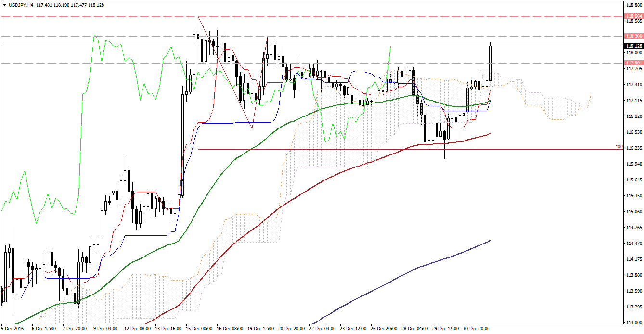Screen dimensions: 644x334
Task: Click the 114.470 price axis label
Action: tap(634, 244)
